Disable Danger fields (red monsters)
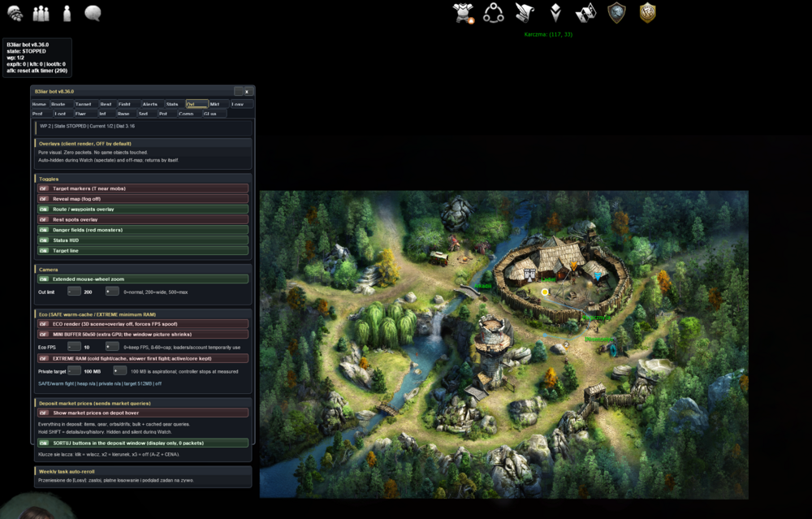Viewport: 812px width, 519px height. pyautogui.click(x=143, y=230)
